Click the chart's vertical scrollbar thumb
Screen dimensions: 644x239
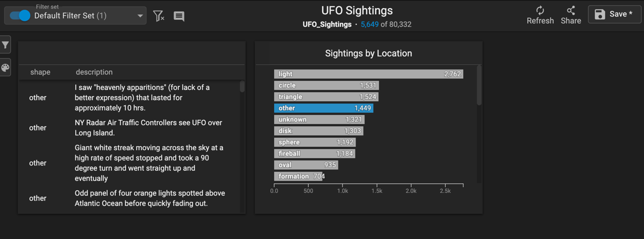(479, 85)
